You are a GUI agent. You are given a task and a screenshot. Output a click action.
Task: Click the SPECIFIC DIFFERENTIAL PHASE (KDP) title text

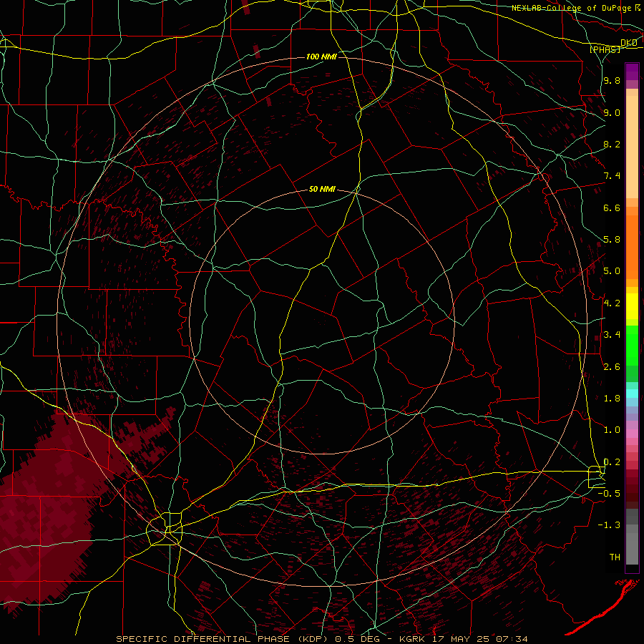pos(223,639)
